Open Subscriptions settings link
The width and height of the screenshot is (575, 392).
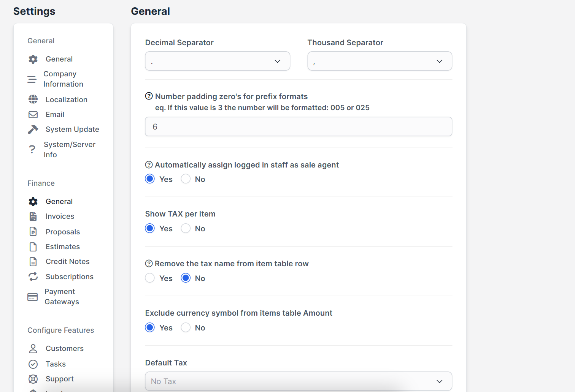(x=70, y=277)
